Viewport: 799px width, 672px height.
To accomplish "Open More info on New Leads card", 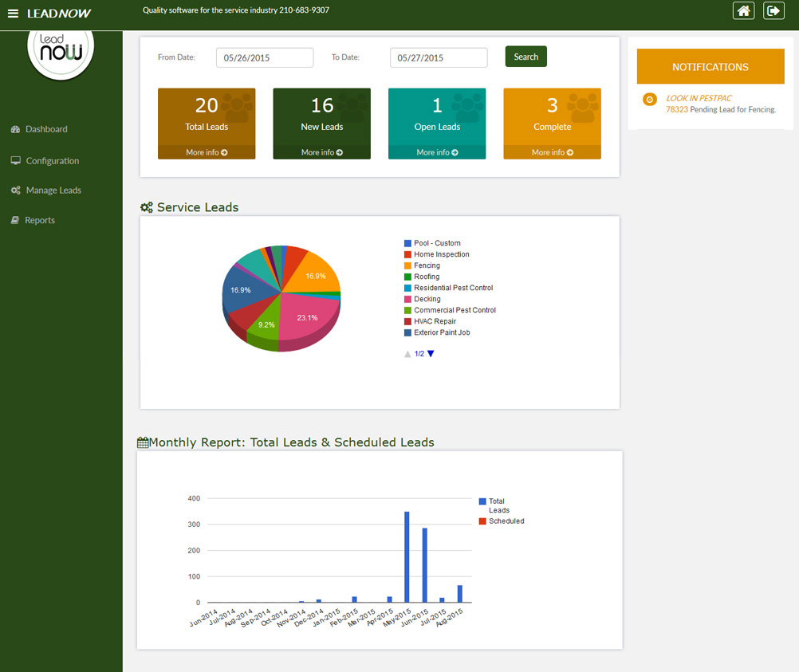I will point(321,151).
